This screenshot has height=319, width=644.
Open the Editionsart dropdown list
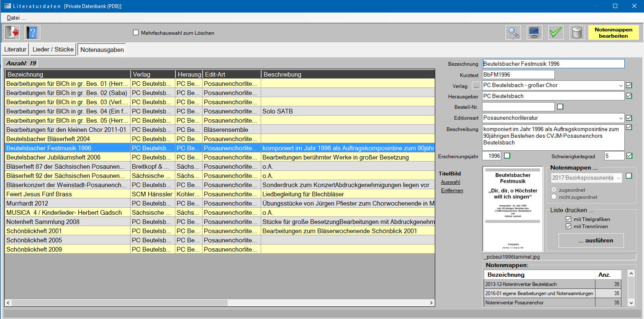[620, 118]
